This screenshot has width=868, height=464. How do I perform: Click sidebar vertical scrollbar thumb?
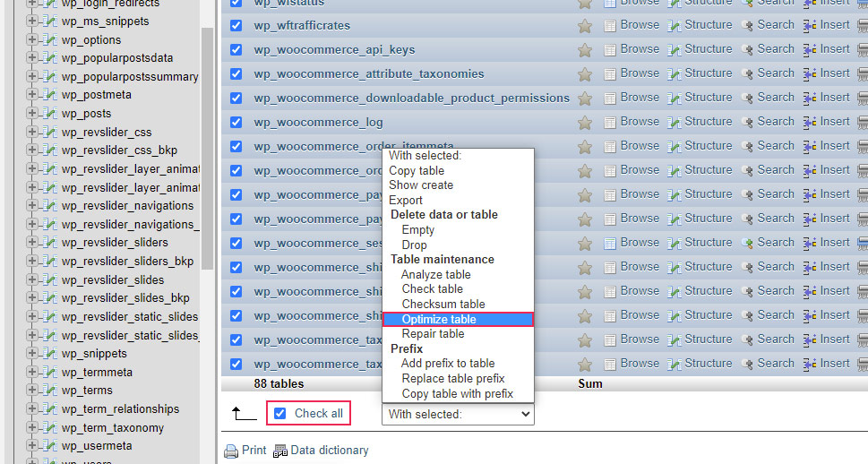click(207, 149)
